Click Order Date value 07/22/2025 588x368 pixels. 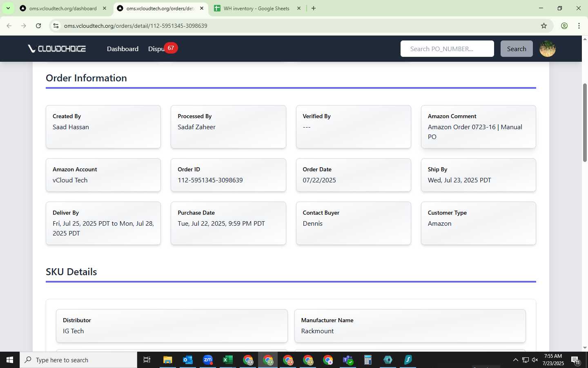(x=319, y=180)
